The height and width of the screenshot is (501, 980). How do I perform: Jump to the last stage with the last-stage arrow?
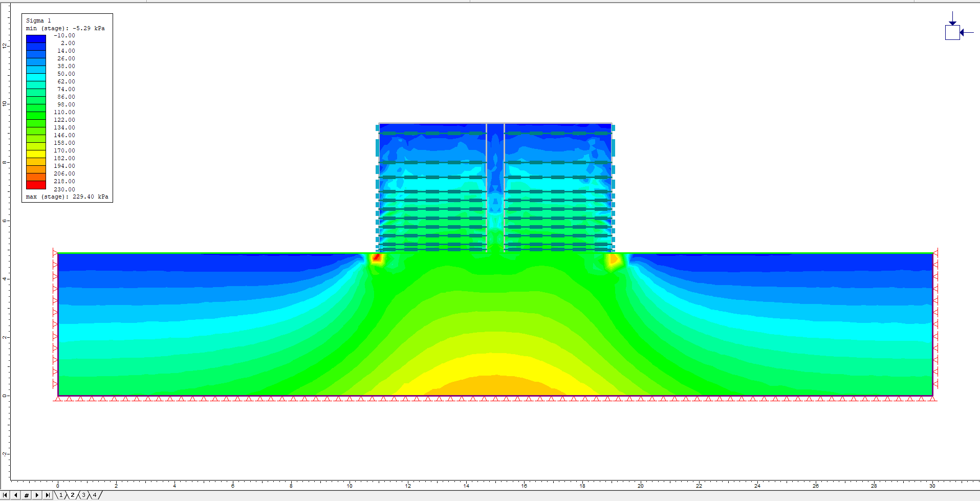click(48, 495)
